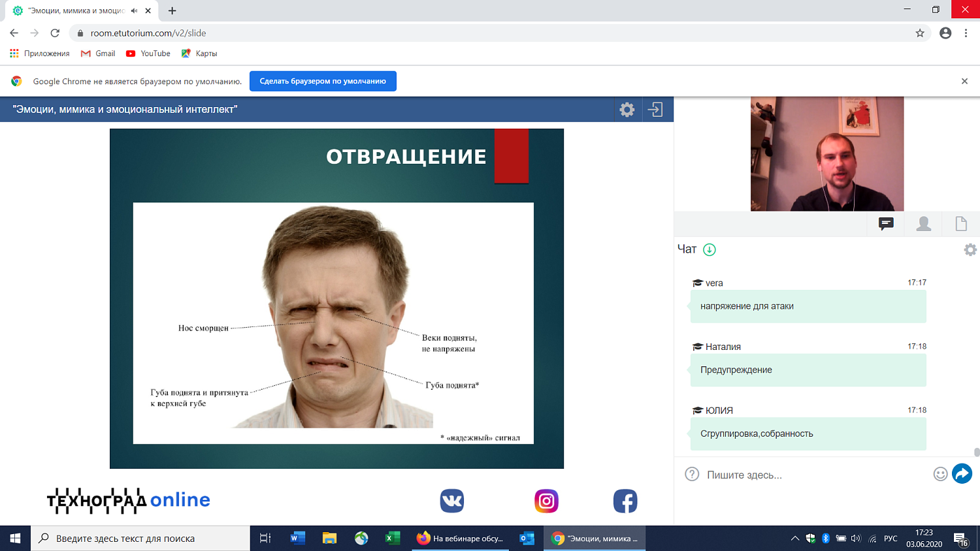Open the Facebook social link icon
Image resolution: width=980 pixels, height=551 pixels.
(625, 501)
